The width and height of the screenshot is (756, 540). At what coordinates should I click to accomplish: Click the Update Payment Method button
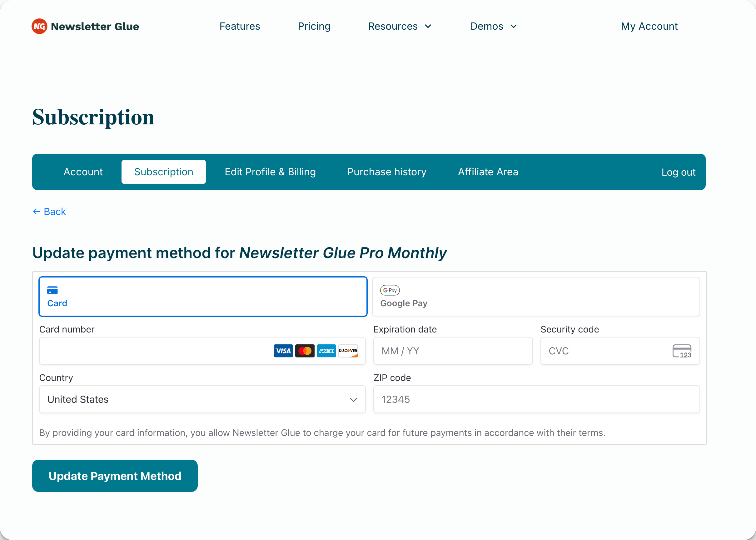pos(115,476)
